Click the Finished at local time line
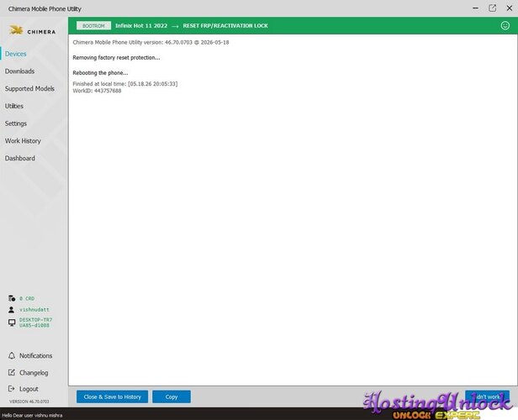Viewport: 518px width, 420px height. pyautogui.click(x=124, y=84)
